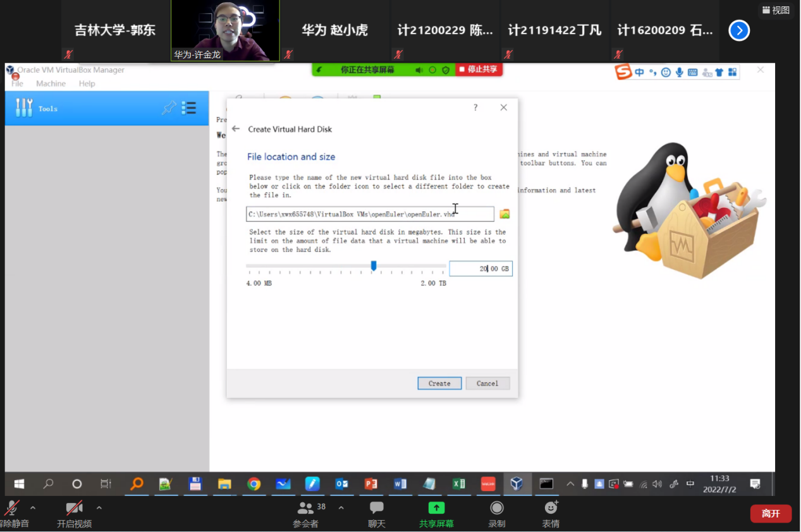This screenshot has width=801, height=532.
Task: Click the hard disk file path field
Action: coord(370,214)
